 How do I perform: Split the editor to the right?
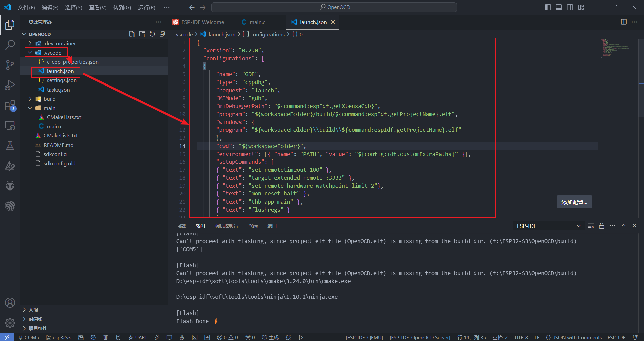coord(624,22)
